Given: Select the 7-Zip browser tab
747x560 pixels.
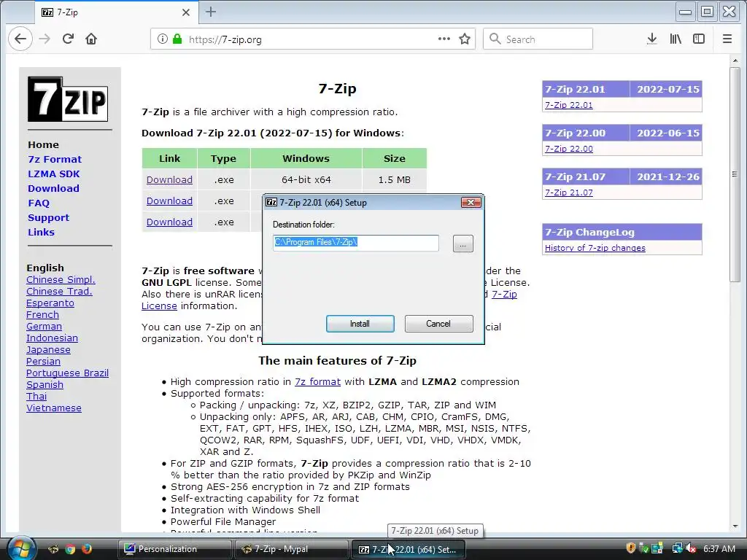Looking at the screenshot, I should 115,12.
